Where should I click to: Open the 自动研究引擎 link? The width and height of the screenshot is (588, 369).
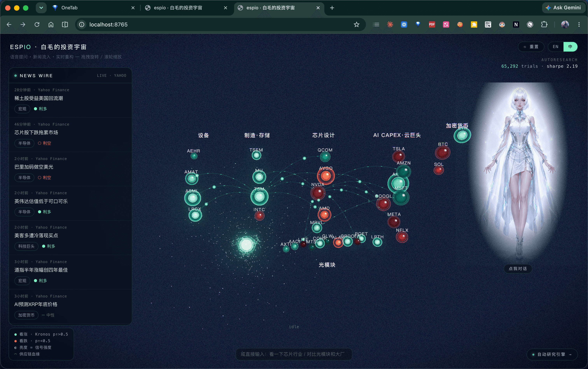(x=552, y=354)
